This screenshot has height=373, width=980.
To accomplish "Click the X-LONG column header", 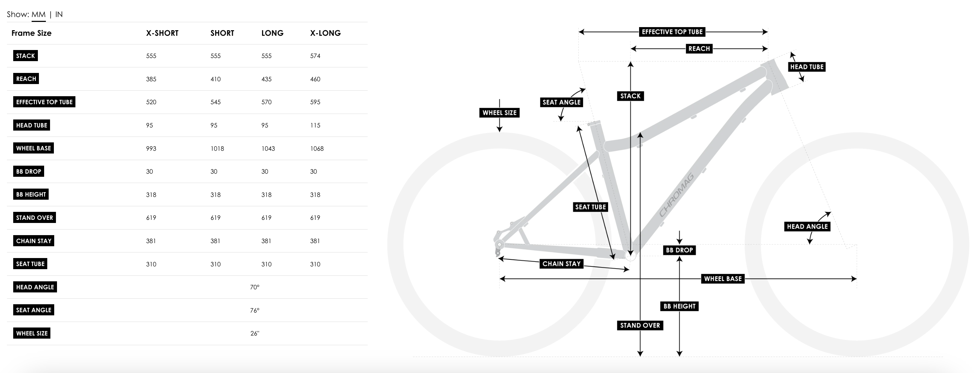I will pos(325,33).
